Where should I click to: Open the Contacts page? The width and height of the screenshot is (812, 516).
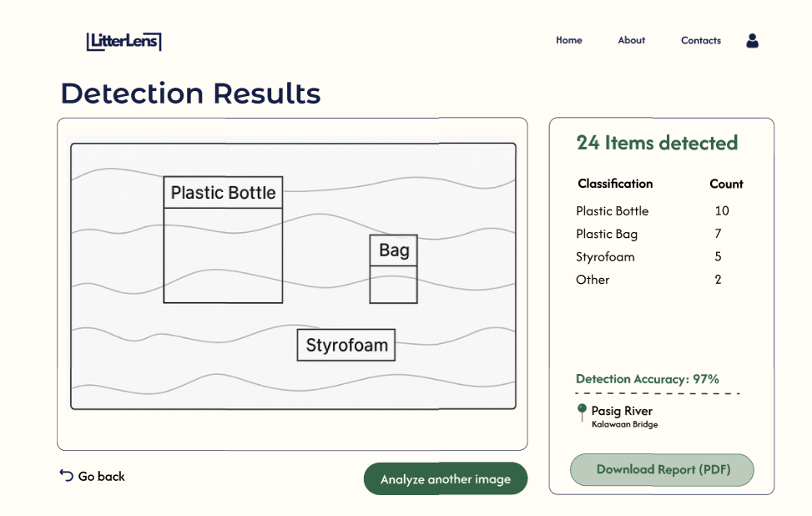click(x=701, y=40)
